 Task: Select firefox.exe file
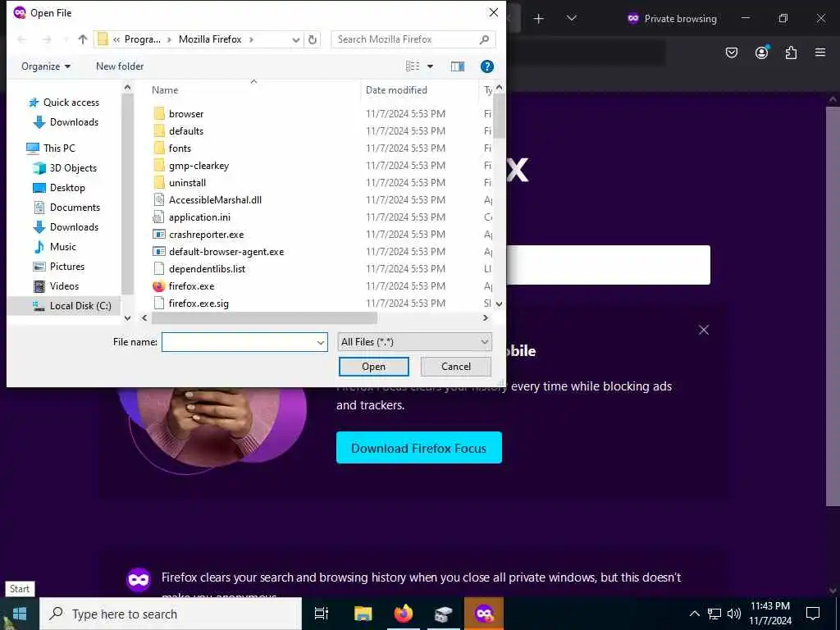(191, 286)
